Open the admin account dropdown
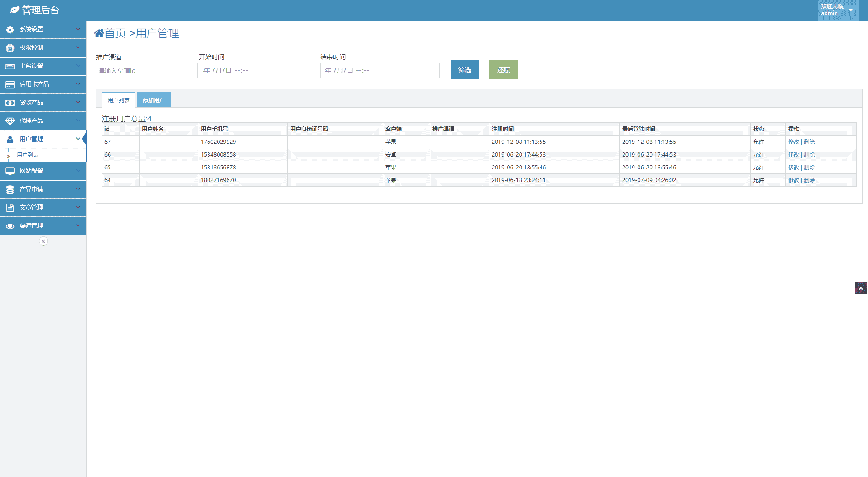This screenshot has width=868, height=477. point(850,10)
